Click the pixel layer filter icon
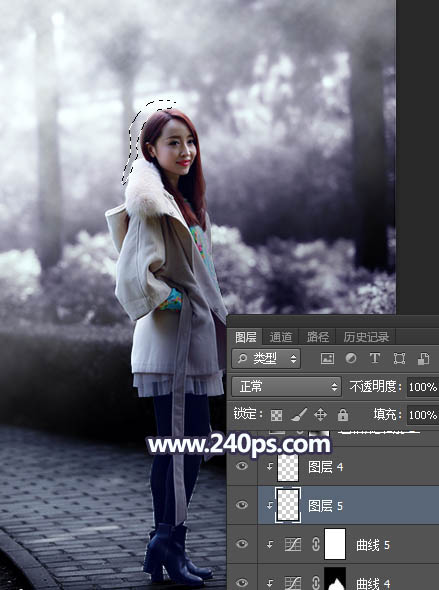439x590 pixels. (x=327, y=359)
